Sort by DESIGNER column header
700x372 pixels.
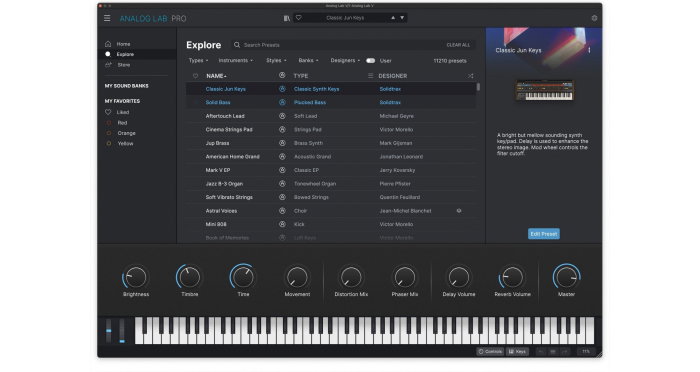pyautogui.click(x=392, y=76)
